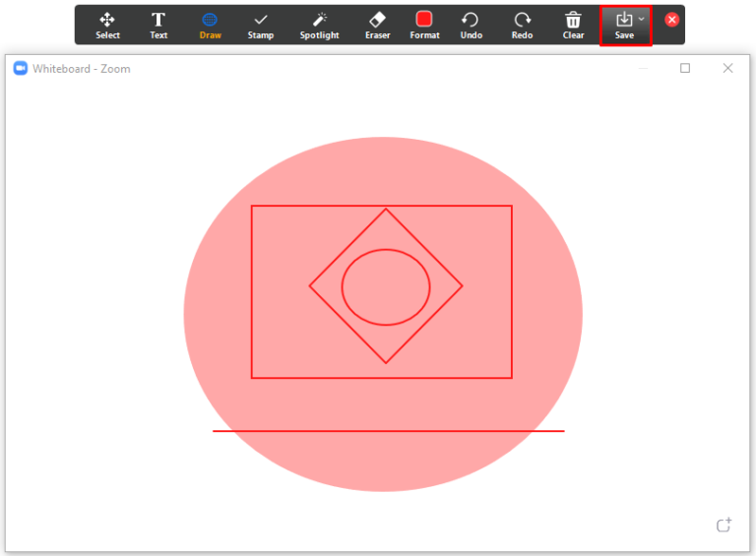Viewport: 756px width, 556px height.
Task: Choose the Select move tool
Action: 107,26
